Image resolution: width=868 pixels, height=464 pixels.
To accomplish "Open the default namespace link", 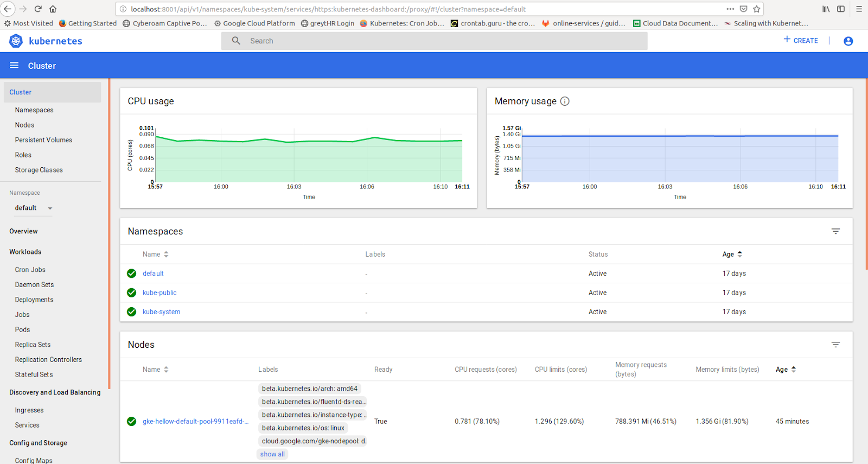I will (x=153, y=274).
